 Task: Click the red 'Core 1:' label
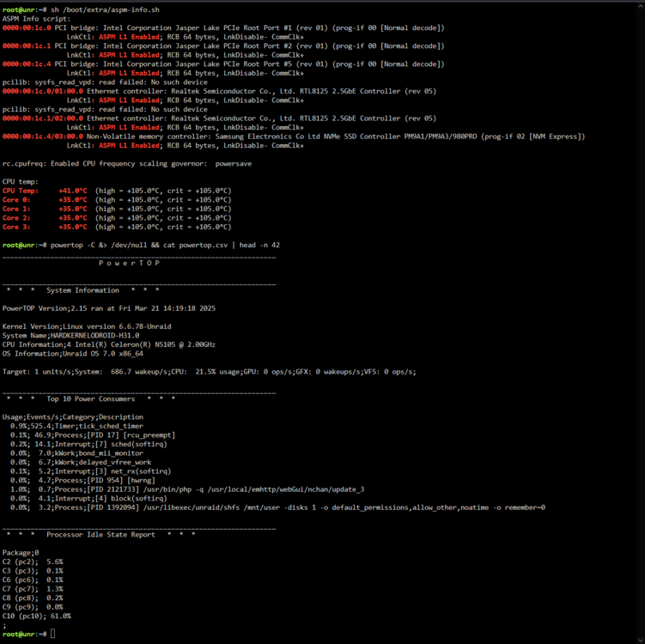click(x=16, y=209)
